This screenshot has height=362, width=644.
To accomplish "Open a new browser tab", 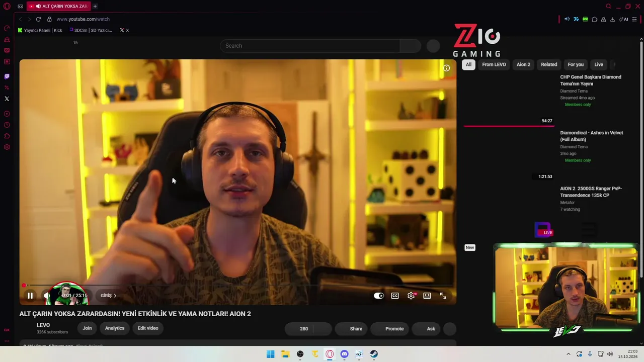I will tap(95, 6).
